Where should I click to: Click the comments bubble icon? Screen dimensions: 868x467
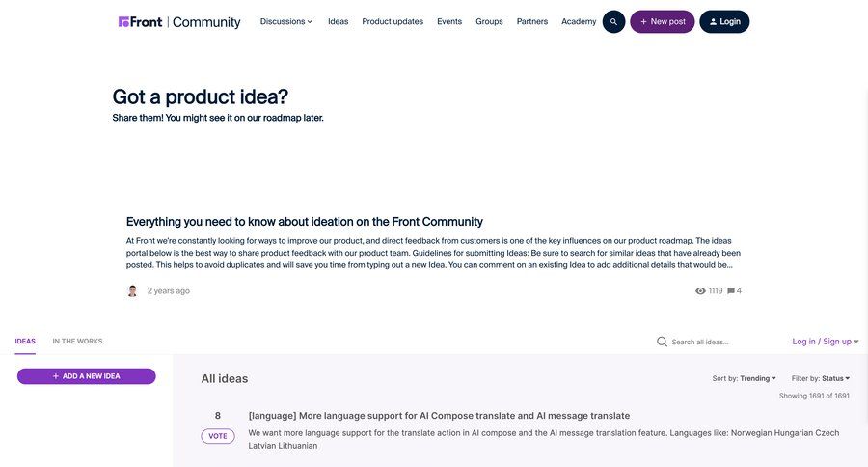click(x=731, y=290)
